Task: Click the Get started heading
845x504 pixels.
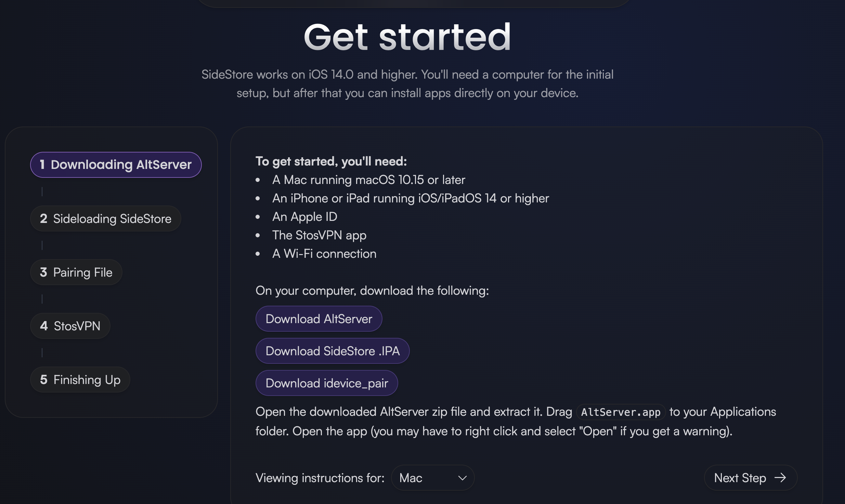Action: coord(407,37)
